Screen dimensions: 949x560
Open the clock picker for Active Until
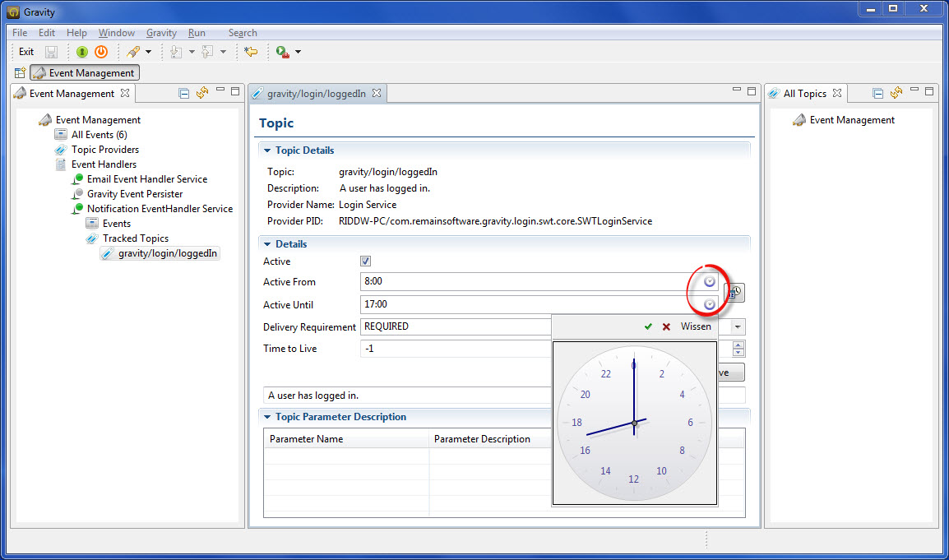pyautogui.click(x=710, y=304)
